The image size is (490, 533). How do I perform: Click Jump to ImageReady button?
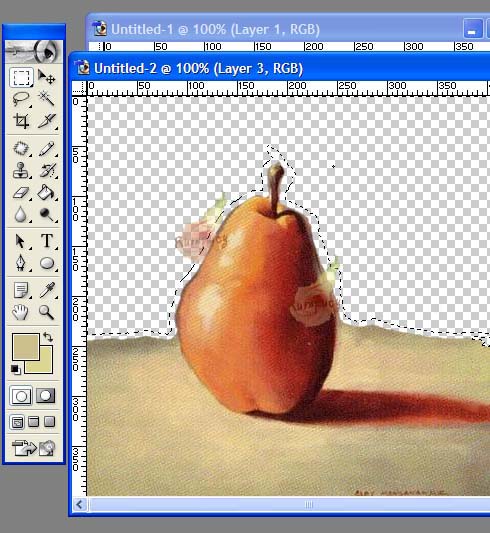click(24, 448)
